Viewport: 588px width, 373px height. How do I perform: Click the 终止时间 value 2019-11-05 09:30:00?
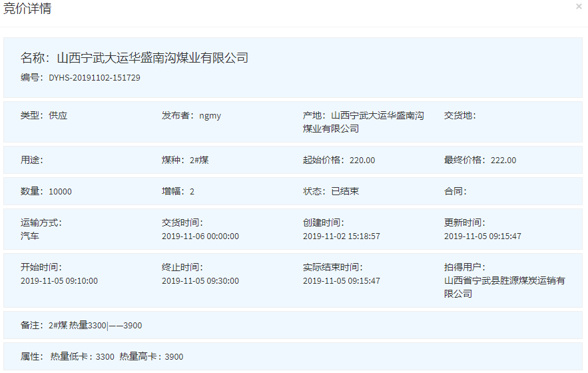(x=200, y=281)
